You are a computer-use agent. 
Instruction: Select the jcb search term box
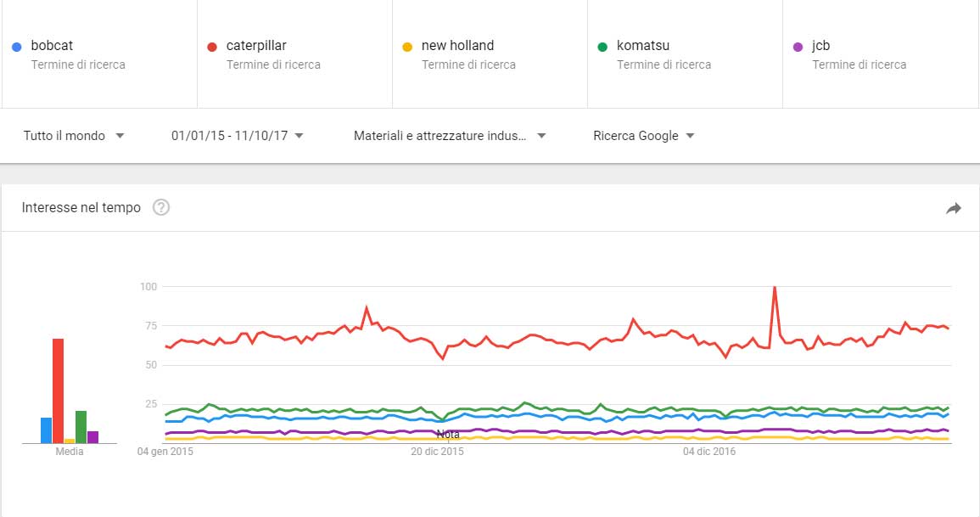pyautogui.click(x=880, y=54)
